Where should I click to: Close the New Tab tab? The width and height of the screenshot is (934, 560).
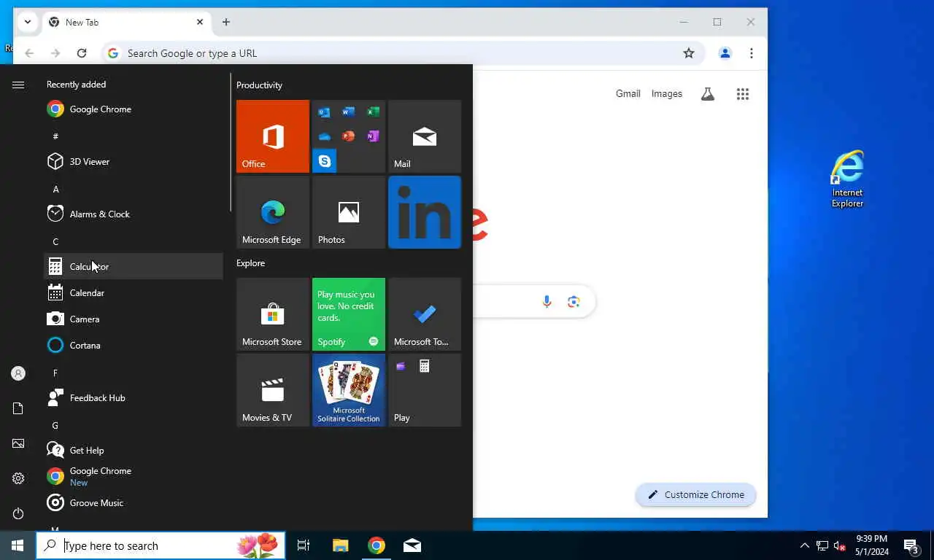pyautogui.click(x=200, y=23)
